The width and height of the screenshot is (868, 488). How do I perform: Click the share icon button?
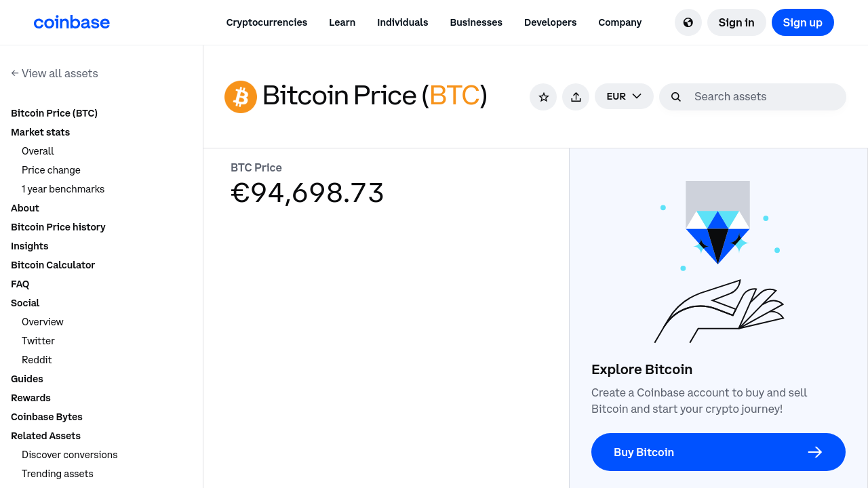coord(576,97)
